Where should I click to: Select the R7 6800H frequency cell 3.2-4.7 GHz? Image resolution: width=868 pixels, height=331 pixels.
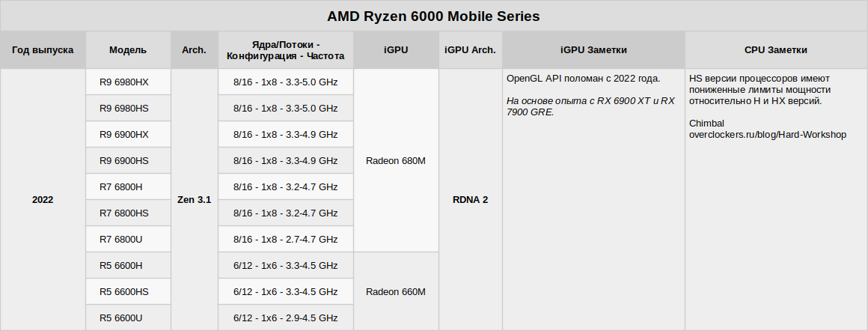(285, 187)
